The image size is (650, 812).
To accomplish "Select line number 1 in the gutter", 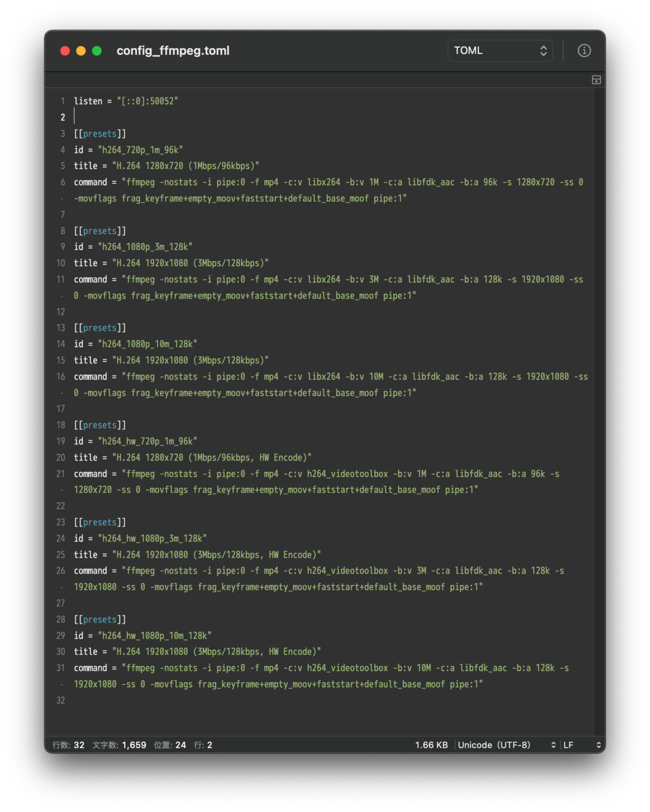I will 62,101.
